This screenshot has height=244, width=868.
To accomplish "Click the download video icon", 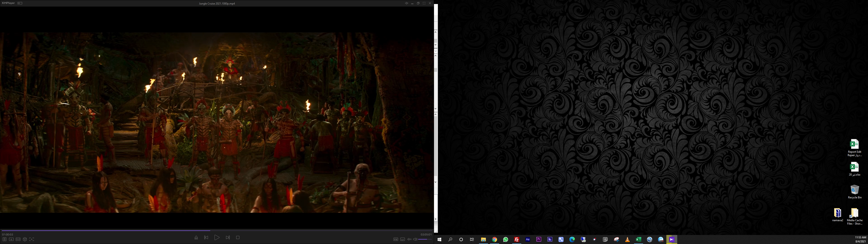I will [11, 239].
